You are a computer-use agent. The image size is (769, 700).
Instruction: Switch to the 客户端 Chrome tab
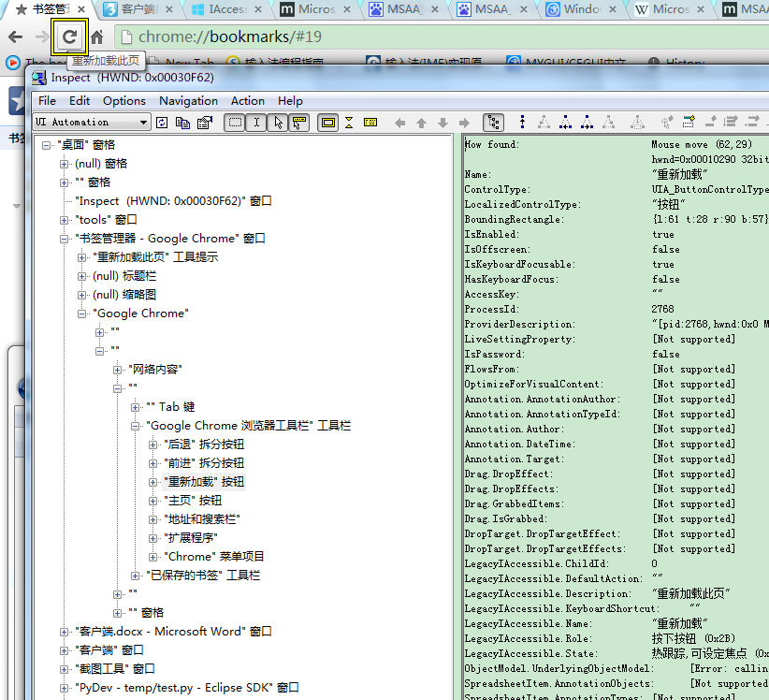coord(138,9)
